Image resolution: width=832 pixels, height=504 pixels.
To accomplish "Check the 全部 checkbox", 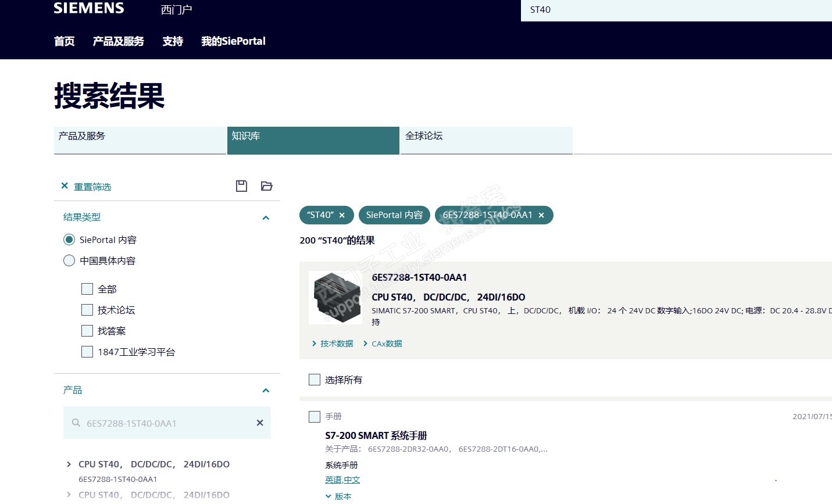I will click(x=87, y=289).
